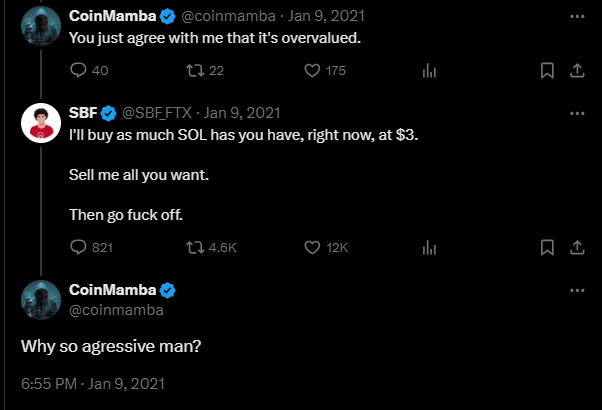Open more options on the main tweet
Screen dimensions: 602x410
coord(577,290)
